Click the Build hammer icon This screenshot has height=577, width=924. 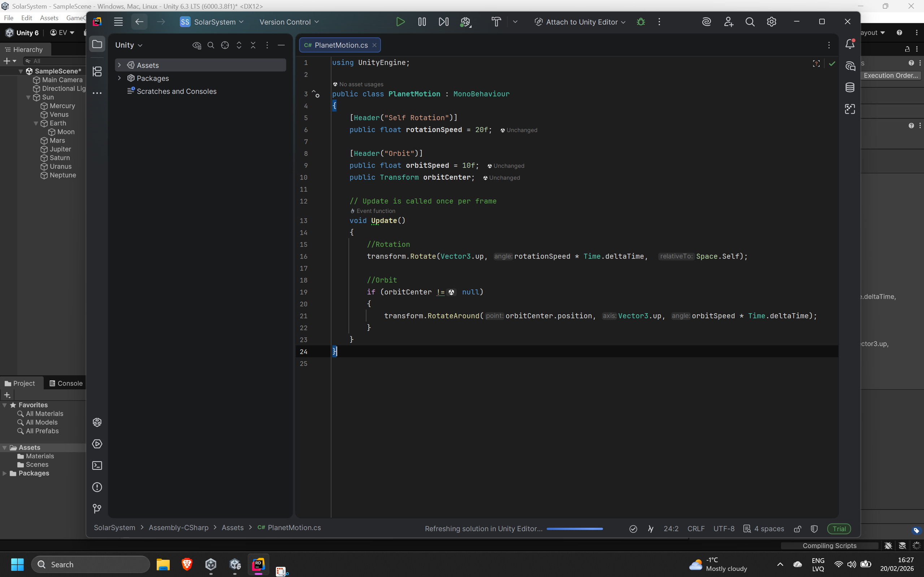pos(496,22)
